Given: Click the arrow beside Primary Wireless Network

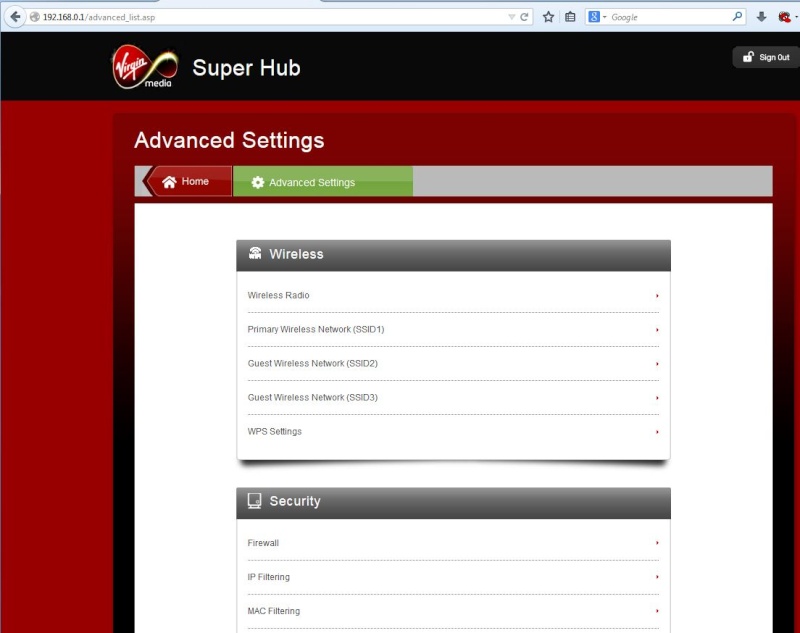Looking at the screenshot, I should coord(657,330).
